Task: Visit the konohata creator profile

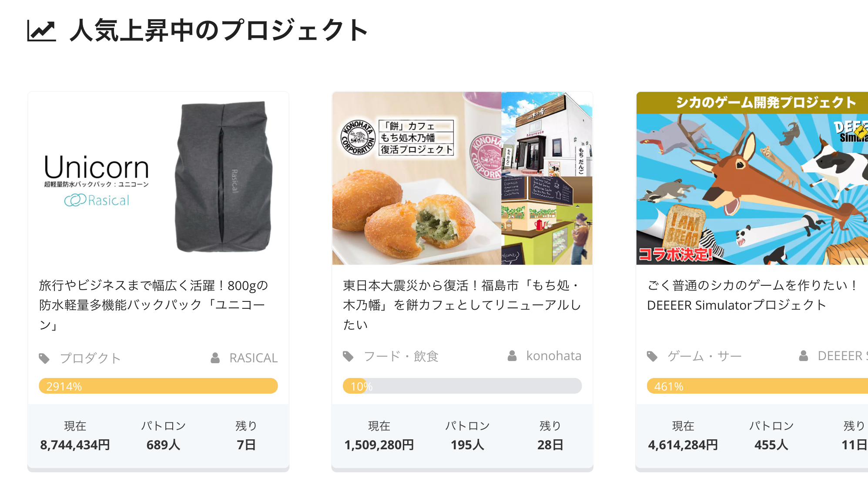Action: point(553,356)
